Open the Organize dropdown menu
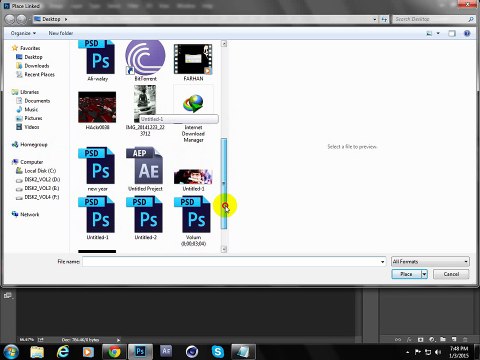The height and width of the screenshot is (360, 480). click(x=23, y=33)
